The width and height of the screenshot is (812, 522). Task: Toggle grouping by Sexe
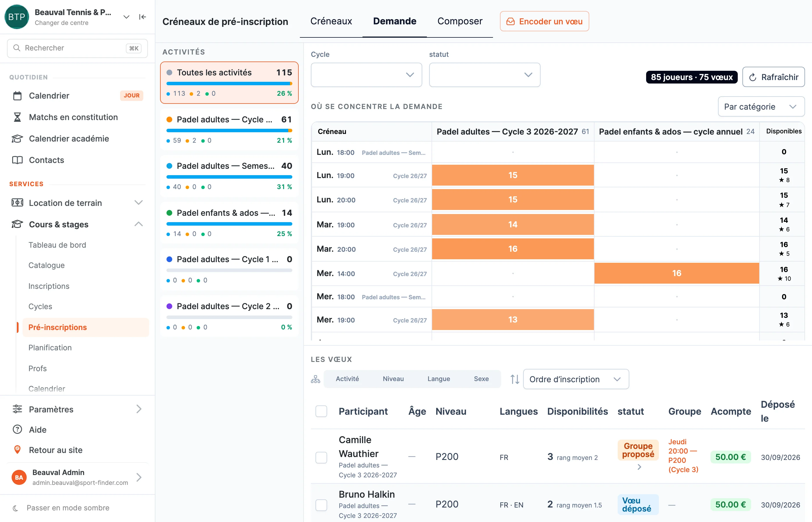click(x=481, y=379)
